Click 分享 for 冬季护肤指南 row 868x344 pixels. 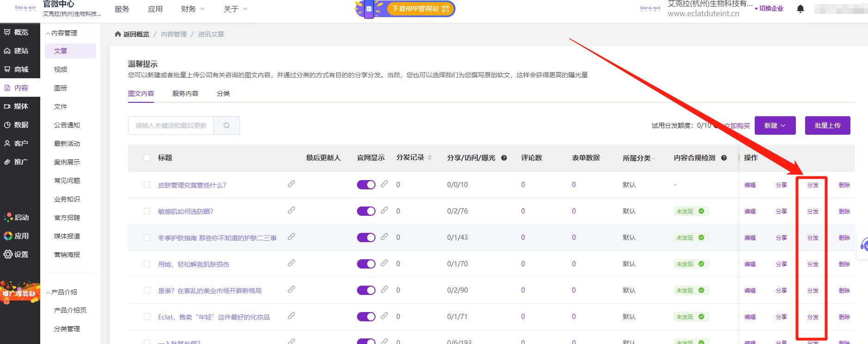tap(782, 238)
